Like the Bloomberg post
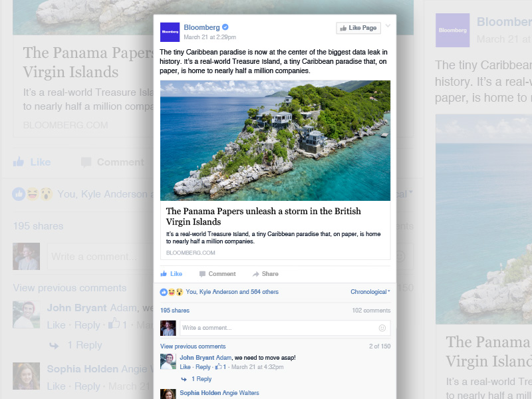 point(172,274)
